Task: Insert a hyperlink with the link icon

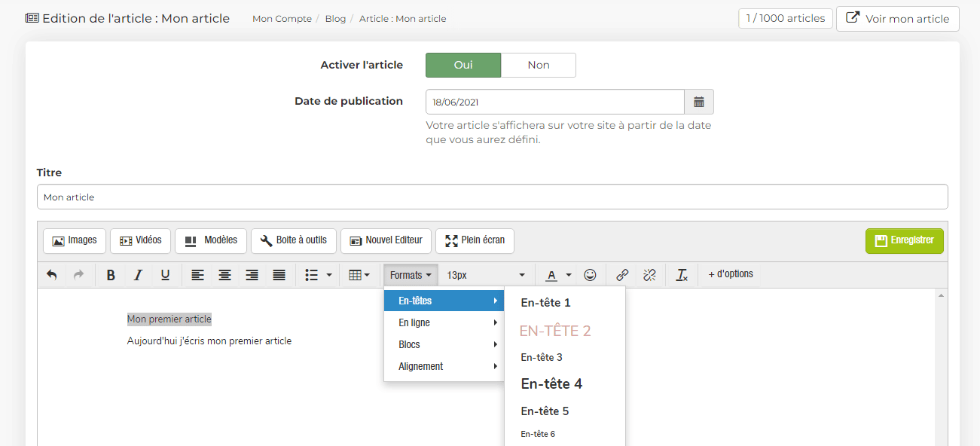Action: [x=623, y=275]
